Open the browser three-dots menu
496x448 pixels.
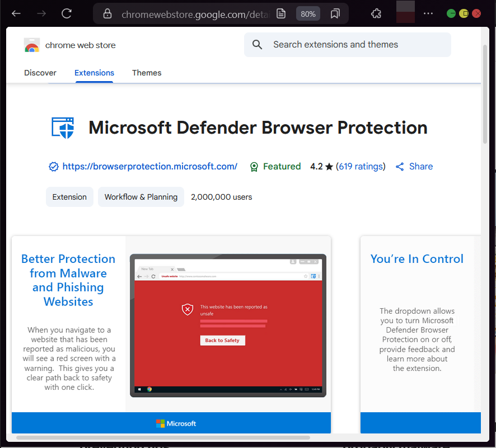tap(428, 13)
